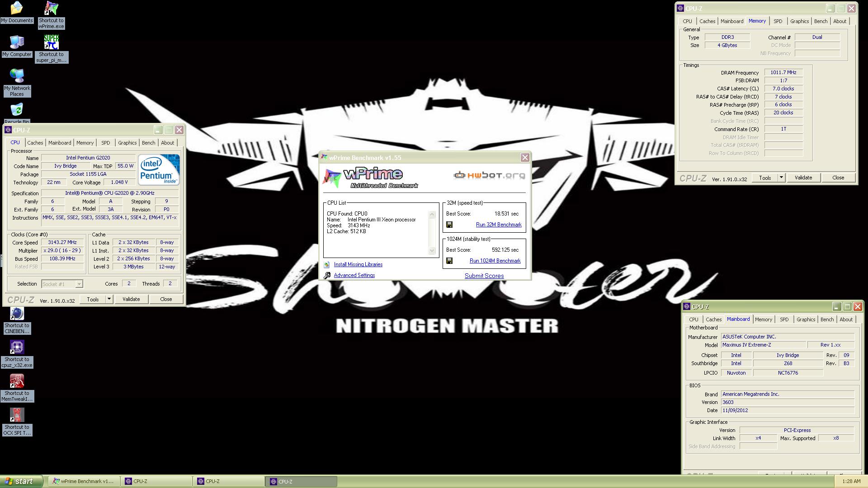Open Caches tab in Mainboard window
Image resolution: width=868 pixels, height=488 pixels.
pyautogui.click(x=714, y=319)
